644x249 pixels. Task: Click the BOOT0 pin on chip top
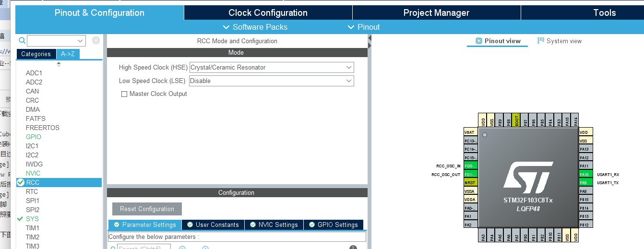coord(516,120)
